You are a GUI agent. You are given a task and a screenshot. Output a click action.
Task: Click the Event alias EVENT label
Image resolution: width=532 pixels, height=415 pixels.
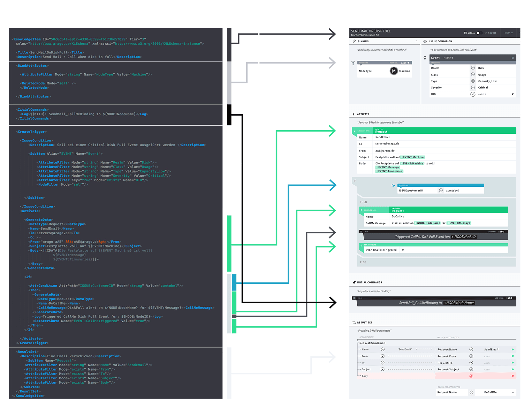(449, 58)
